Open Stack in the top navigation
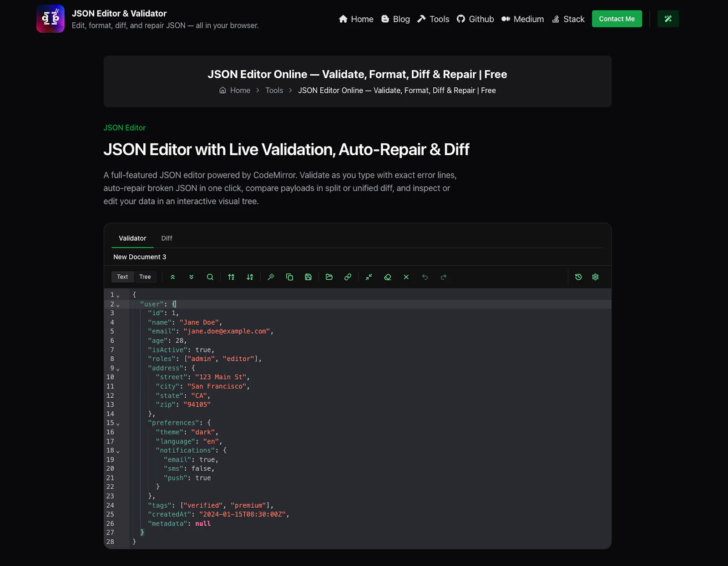Screen dimensions: 728x566 click(x=568, y=19)
